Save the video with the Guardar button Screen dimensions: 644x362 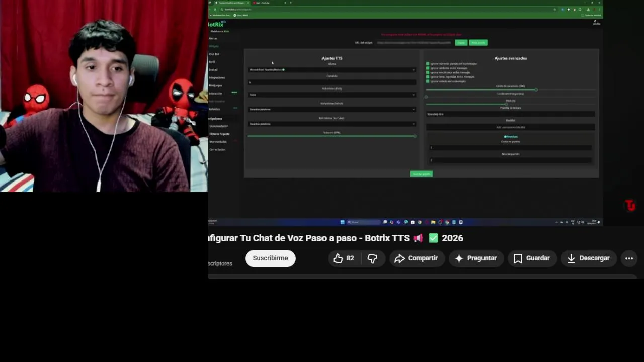(x=532, y=258)
